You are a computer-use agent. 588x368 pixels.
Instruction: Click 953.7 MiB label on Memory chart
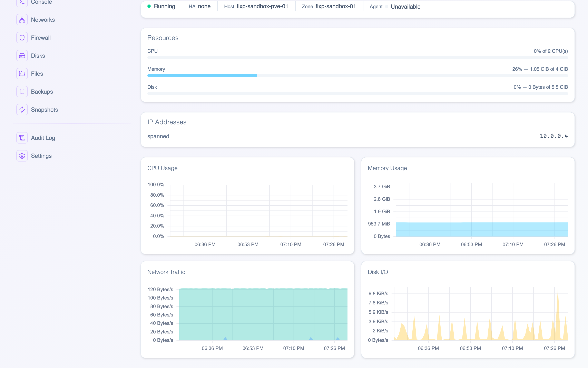click(x=379, y=224)
